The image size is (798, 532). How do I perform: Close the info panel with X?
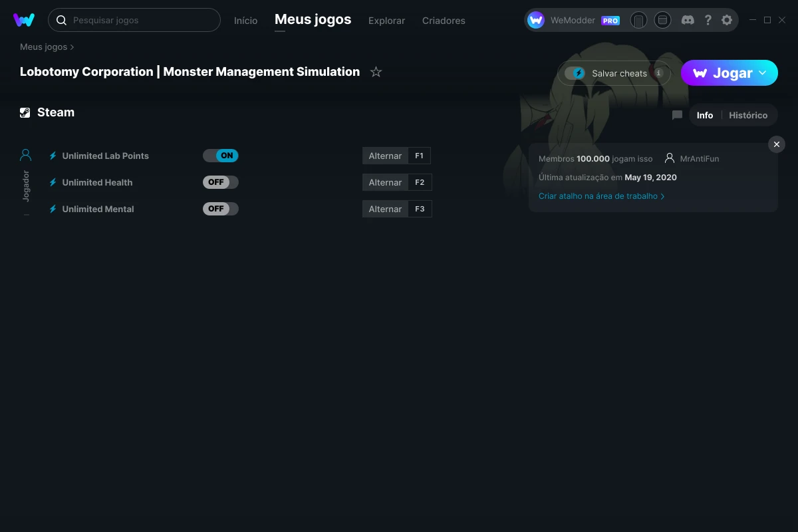pos(776,144)
